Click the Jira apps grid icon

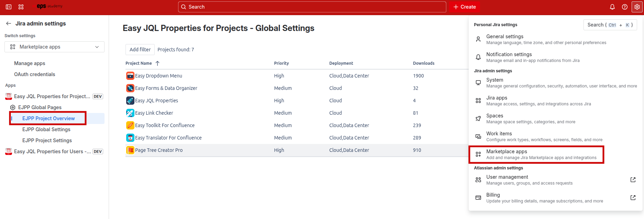tap(478, 101)
